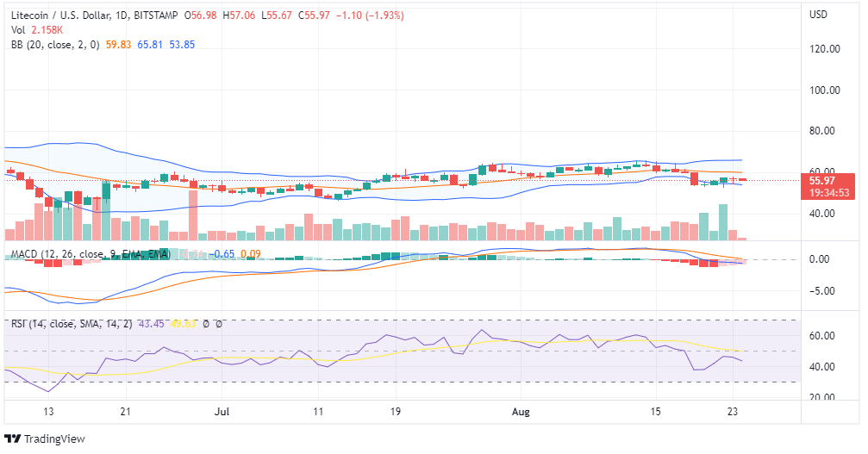Select the Vol indicator label
This screenshot has height=454, width=868.
click(18, 29)
